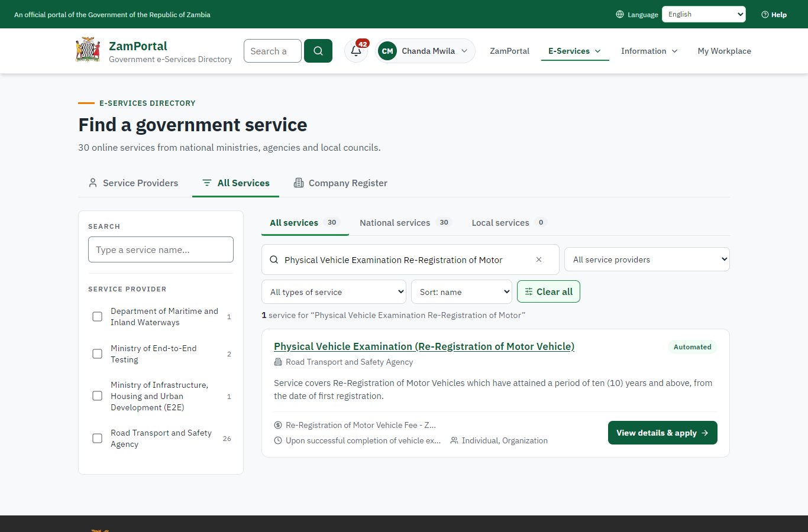Viewport: 808px width, 532px height.
Task: Click the green search magnifier button
Action: point(318,51)
